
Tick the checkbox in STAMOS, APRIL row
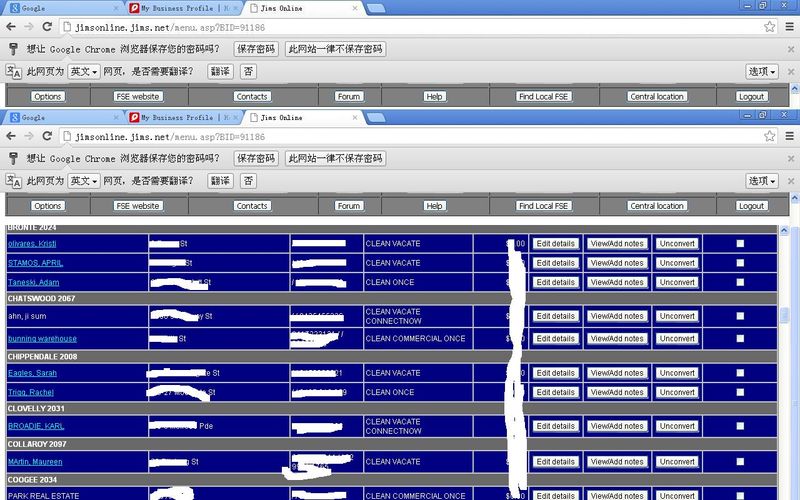[740, 263]
